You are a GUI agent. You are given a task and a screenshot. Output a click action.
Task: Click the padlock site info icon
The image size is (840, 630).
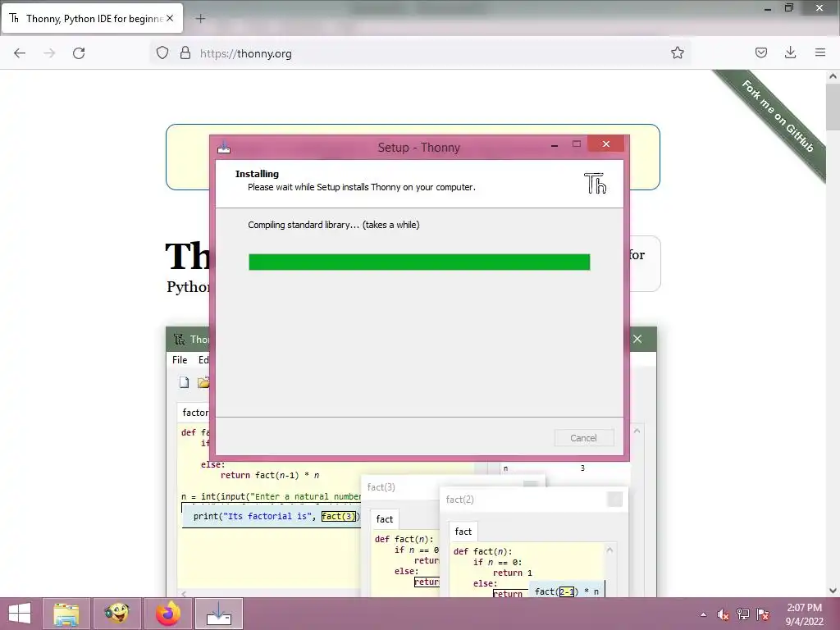point(185,53)
